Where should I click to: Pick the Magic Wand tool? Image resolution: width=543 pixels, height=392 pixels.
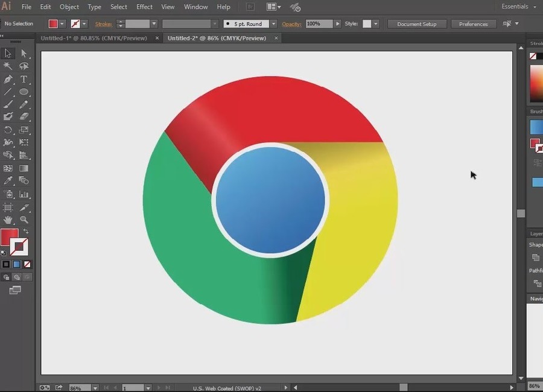tap(8, 66)
